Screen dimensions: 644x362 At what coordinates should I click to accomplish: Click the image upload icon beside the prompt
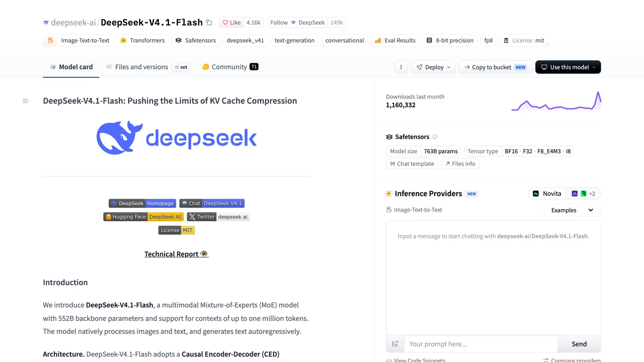[x=395, y=344]
